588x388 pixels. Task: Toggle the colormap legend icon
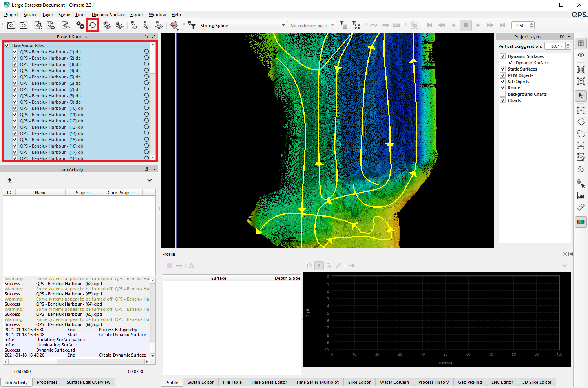pos(581,222)
